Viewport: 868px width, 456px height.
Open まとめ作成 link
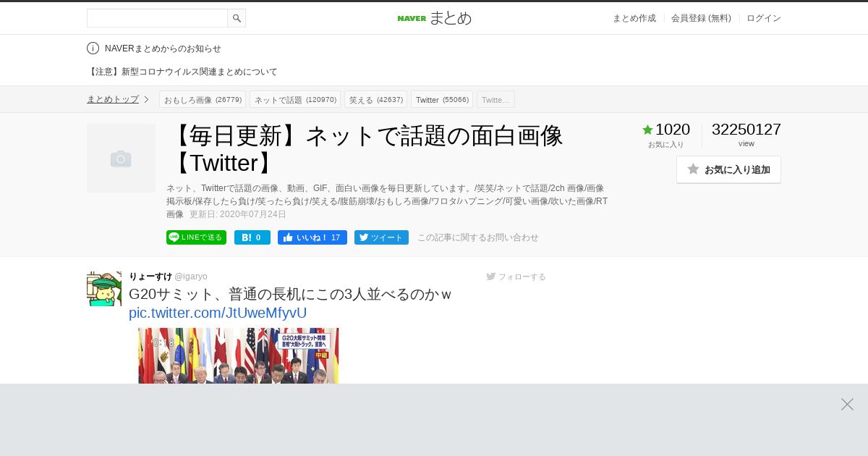coord(634,18)
